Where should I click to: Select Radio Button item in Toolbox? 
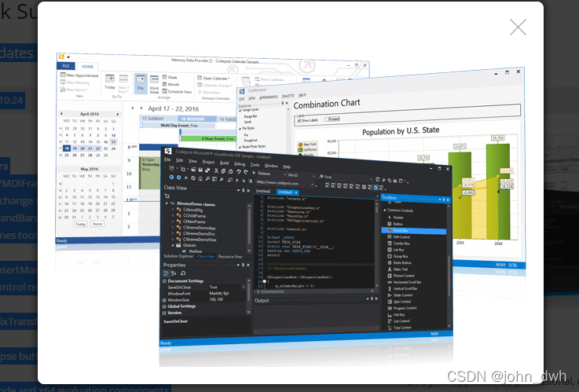pos(400,263)
